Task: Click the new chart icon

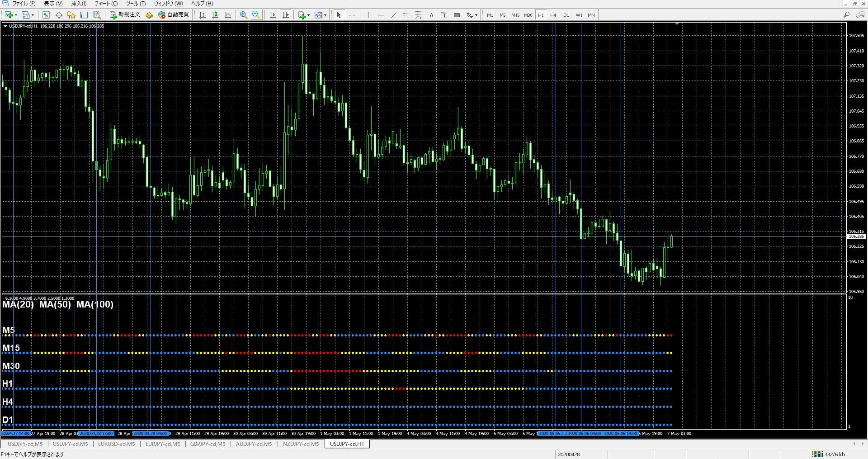Action: [8, 15]
